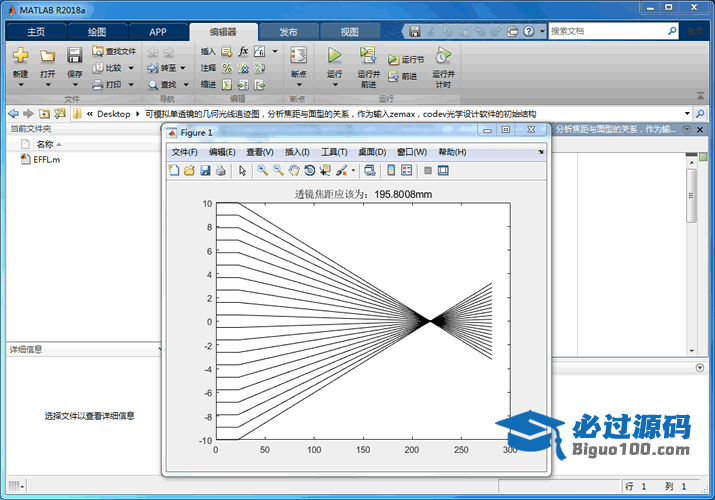Viewport: 715px width, 500px height.
Task: Open the address bar path dropdown arrow
Action: click(x=687, y=113)
